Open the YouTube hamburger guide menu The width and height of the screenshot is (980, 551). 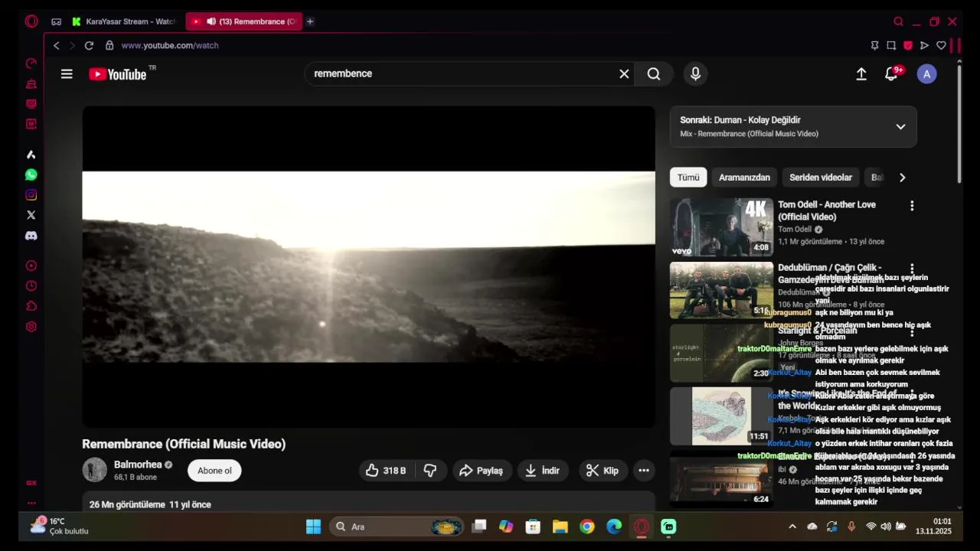click(67, 74)
